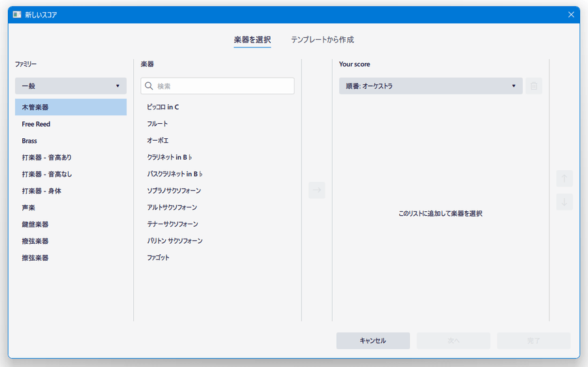The height and width of the screenshot is (367, 588).
Task: Select 鍵盤楽器 family
Action: click(x=71, y=224)
